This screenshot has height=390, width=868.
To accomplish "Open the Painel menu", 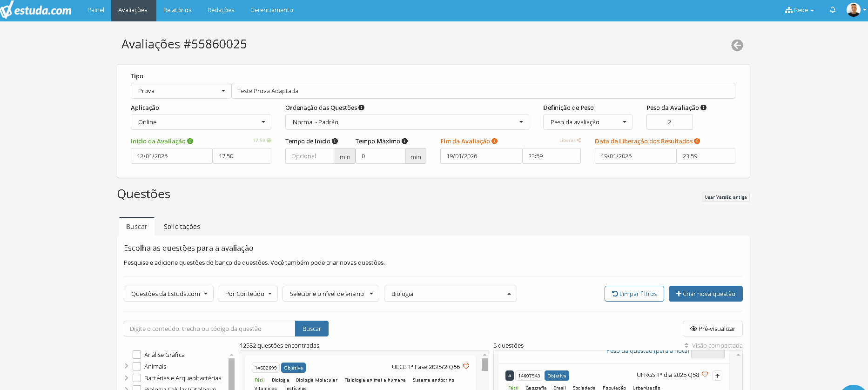I will point(96,10).
